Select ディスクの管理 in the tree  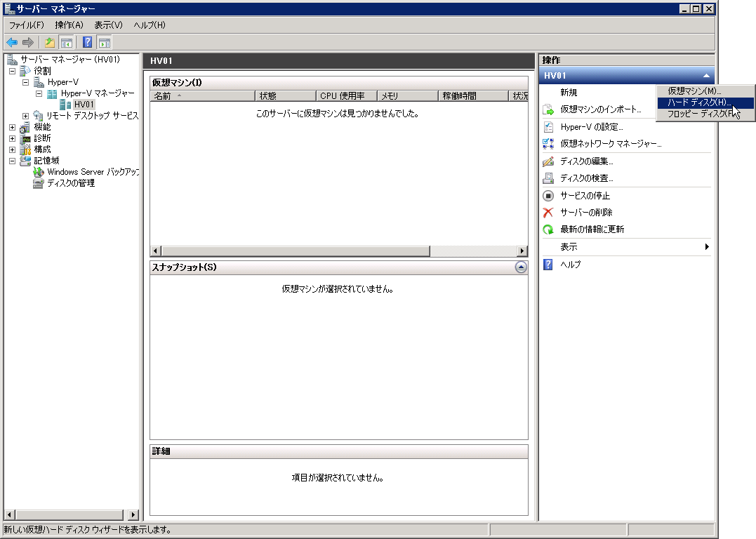click(x=70, y=183)
